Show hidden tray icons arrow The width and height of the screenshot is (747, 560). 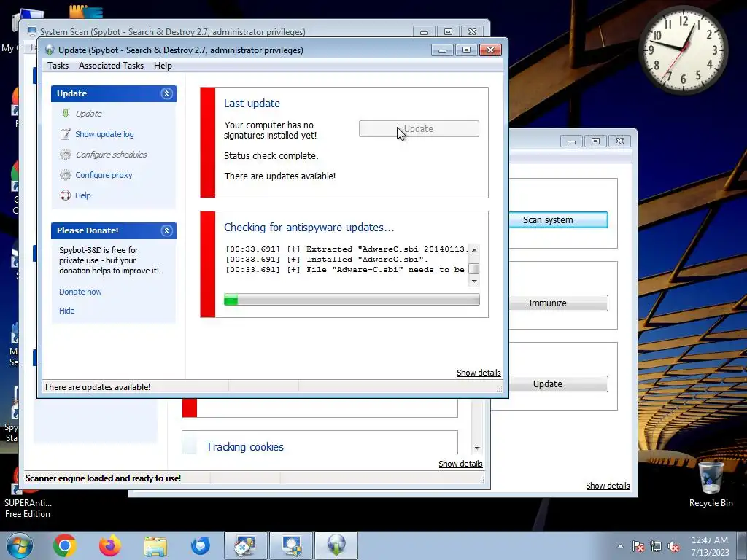620,547
